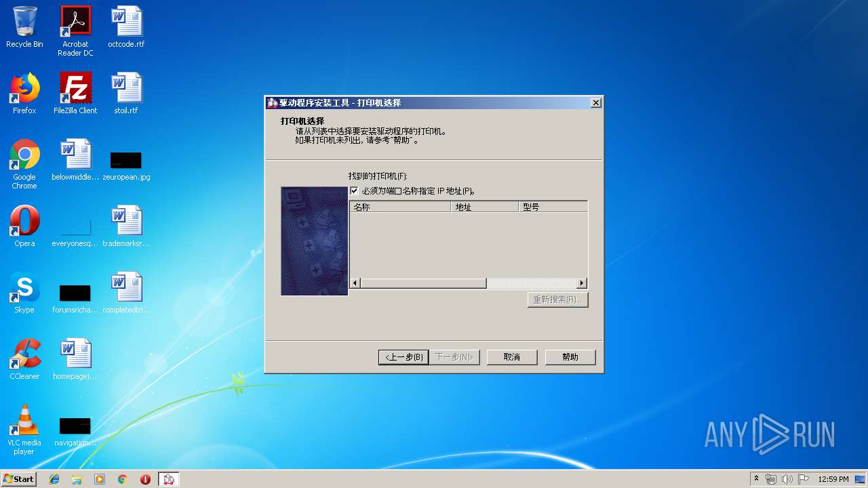
Task: Switch to driver installer taskbar button
Action: click(169, 479)
